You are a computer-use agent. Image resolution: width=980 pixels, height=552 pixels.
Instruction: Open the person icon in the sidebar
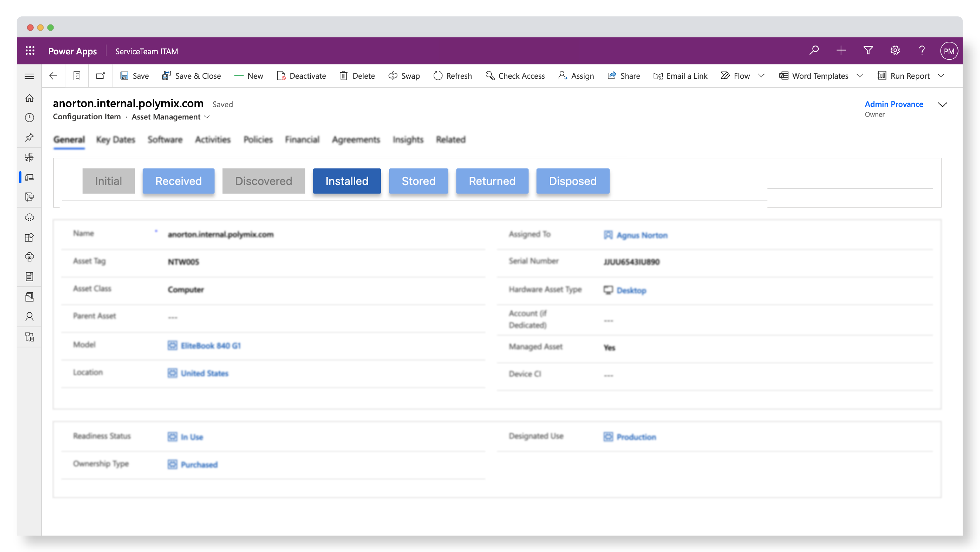click(x=29, y=317)
